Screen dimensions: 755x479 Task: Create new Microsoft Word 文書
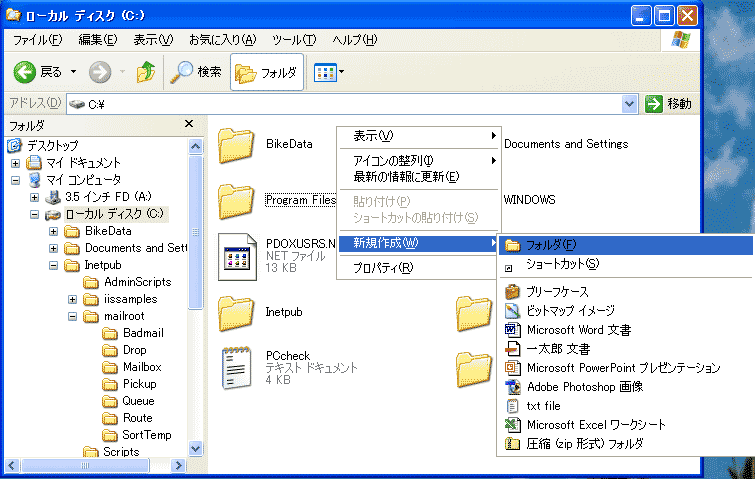[x=626, y=330]
